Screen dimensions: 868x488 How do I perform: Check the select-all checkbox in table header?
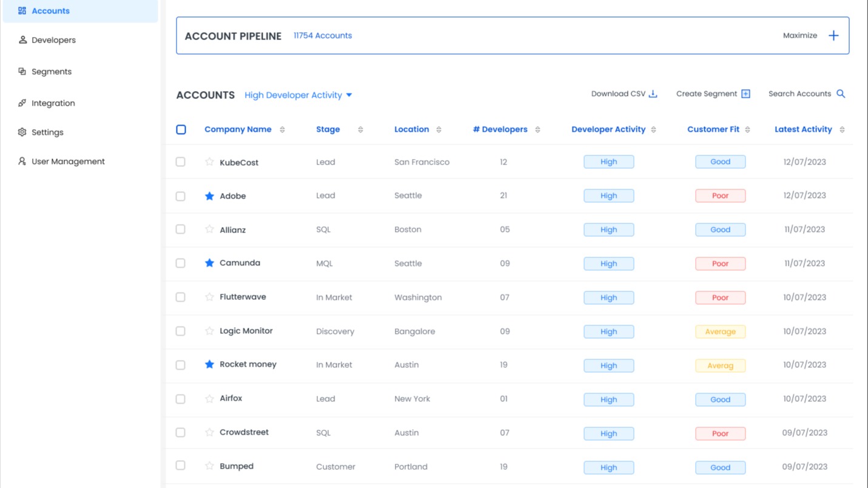(181, 129)
